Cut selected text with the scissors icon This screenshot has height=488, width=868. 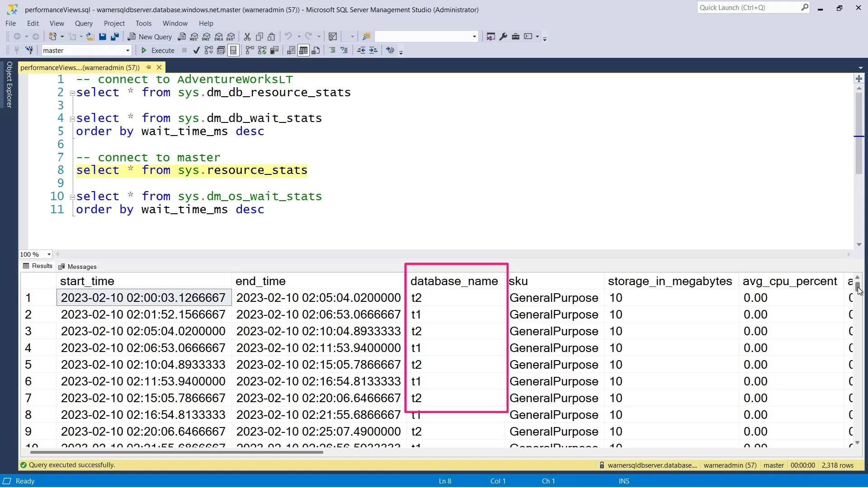click(248, 37)
